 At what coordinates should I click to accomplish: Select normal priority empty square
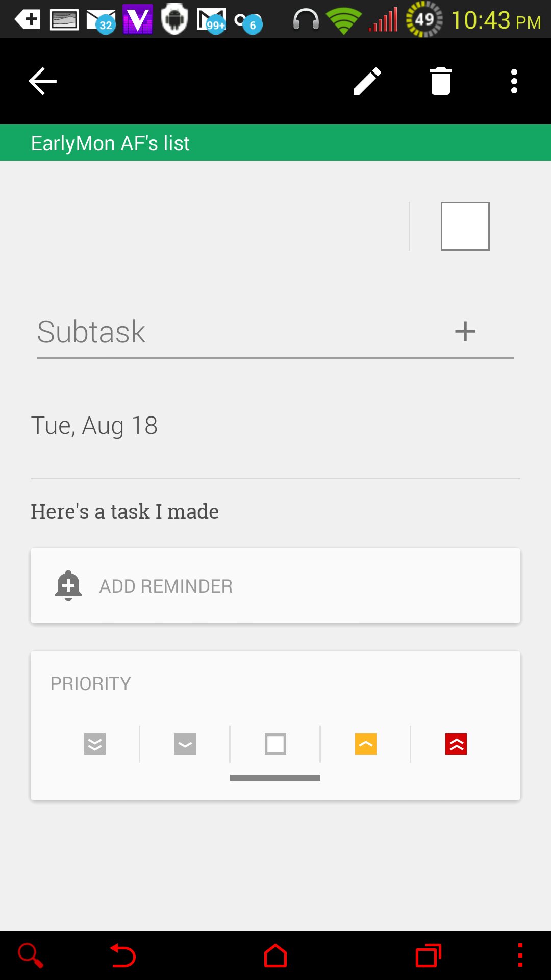click(275, 744)
